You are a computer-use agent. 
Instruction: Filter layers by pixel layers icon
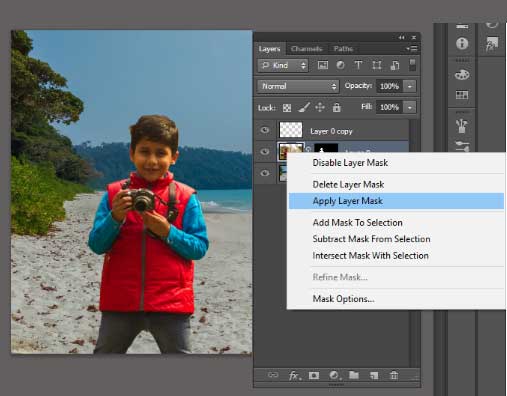(x=322, y=65)
